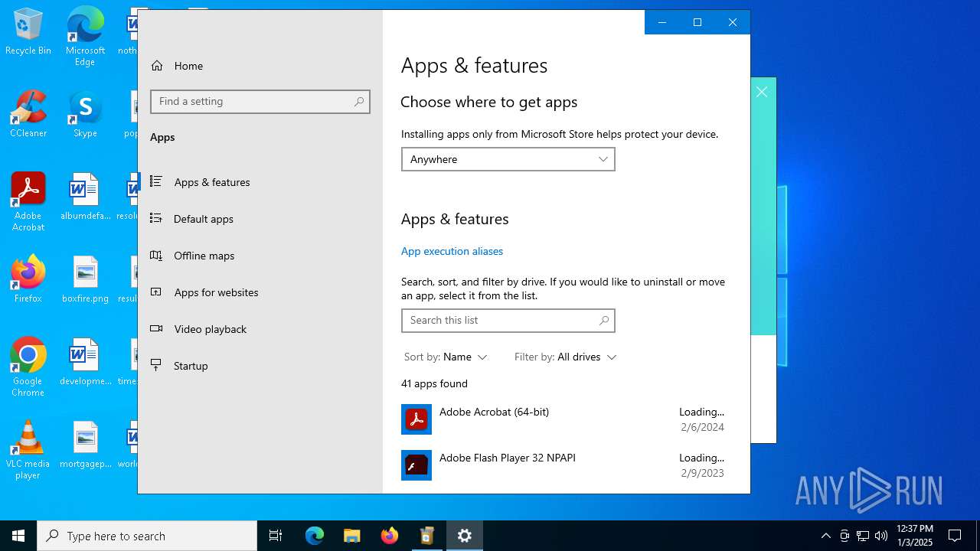Screen dimensions: 980x551
Task: Open CCleaner desktop shortcut
Action: [x=28, y=114]
